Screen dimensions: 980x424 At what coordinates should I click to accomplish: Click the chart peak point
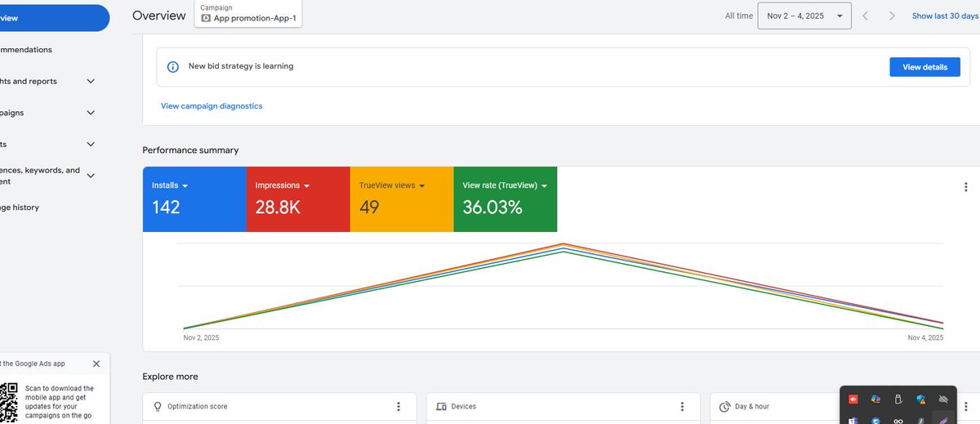click(x=563, y=244)
